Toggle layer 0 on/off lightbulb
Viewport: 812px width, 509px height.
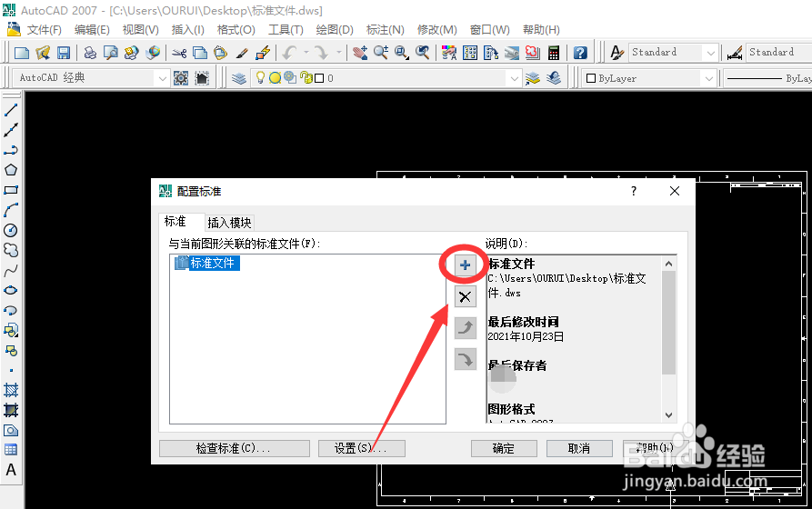tap(260, 77)
